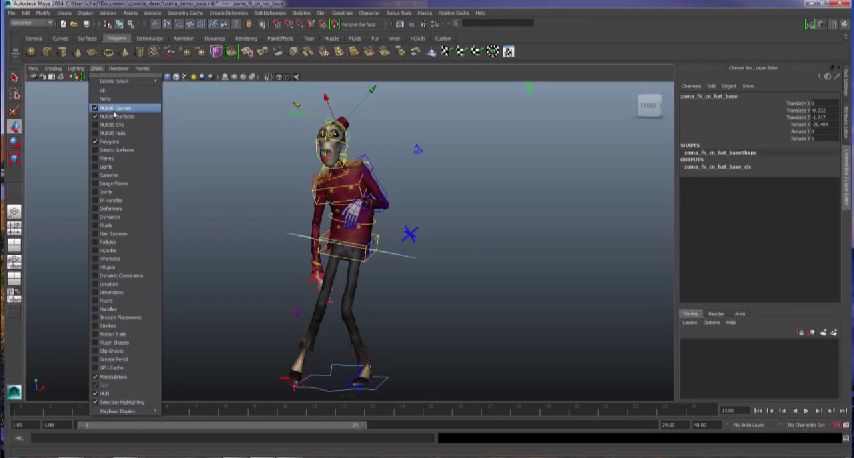Disable the HUD checkbox option

pos(96,394)
